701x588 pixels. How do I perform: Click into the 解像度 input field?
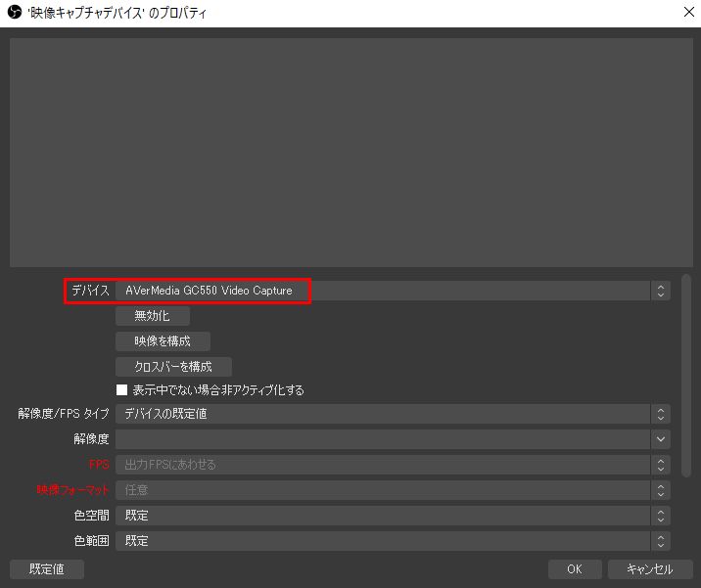coord(383,439)
